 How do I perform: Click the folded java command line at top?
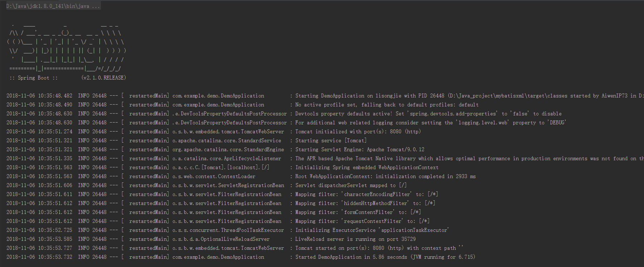(x=53, y=6)
